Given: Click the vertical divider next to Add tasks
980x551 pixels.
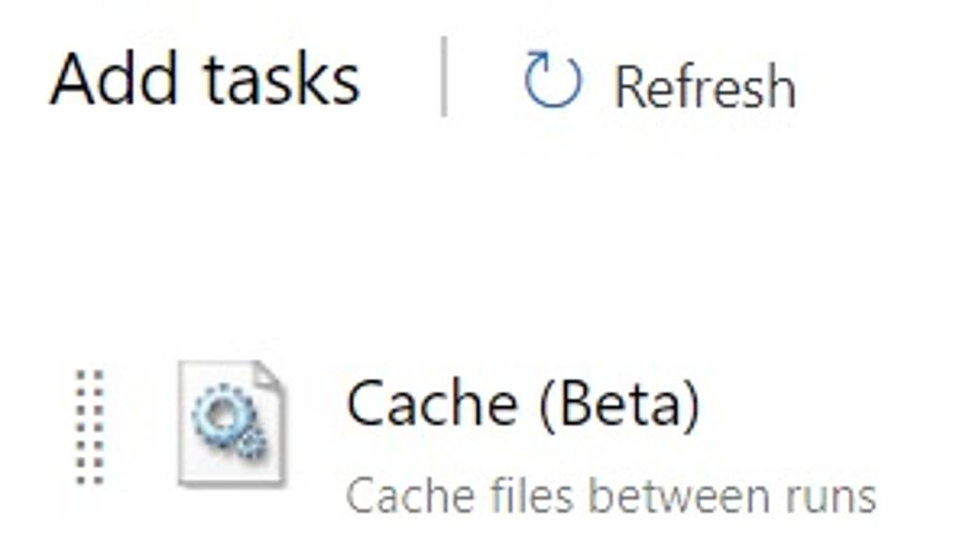Looking at the screenshot, I should point(444,76).
